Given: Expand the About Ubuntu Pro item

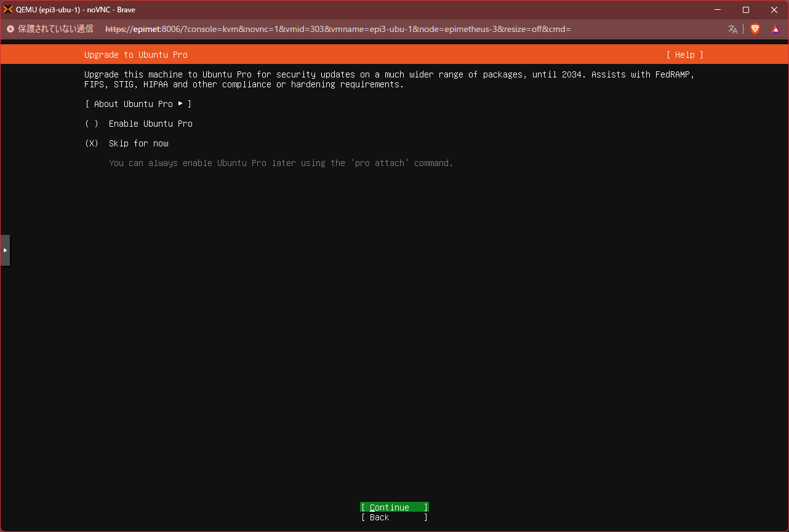Looking at the screenshot, I should pyautogui.click(x=138, y=104).
